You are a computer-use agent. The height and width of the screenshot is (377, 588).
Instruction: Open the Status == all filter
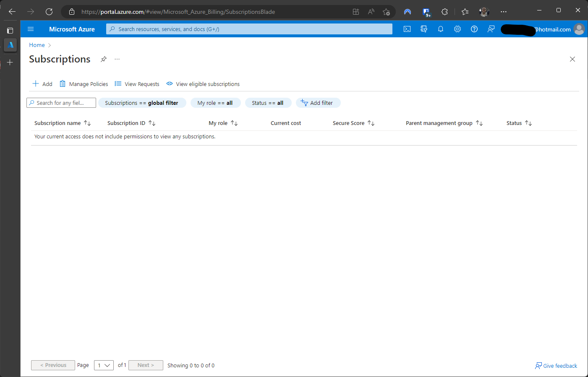coord(268,103)
